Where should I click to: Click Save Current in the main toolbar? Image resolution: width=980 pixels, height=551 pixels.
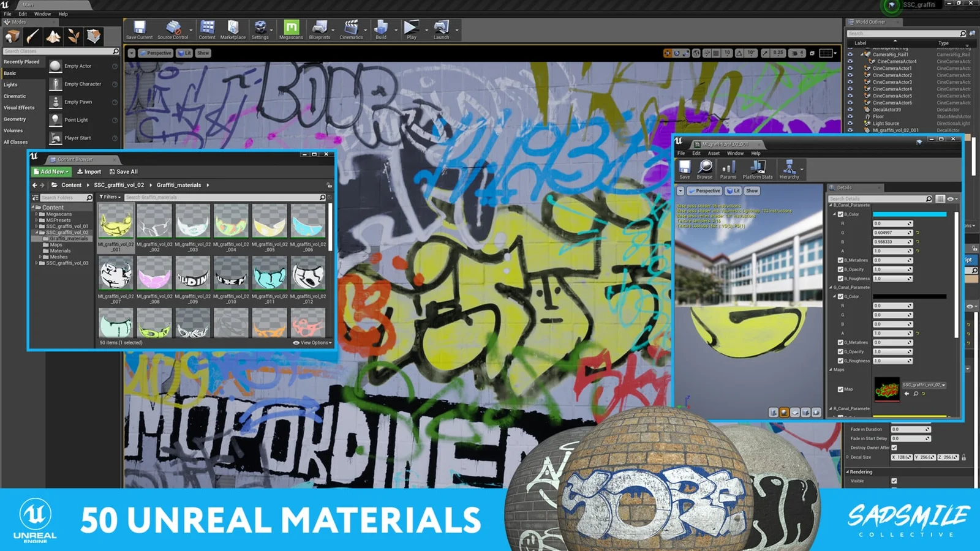point(139,28)
